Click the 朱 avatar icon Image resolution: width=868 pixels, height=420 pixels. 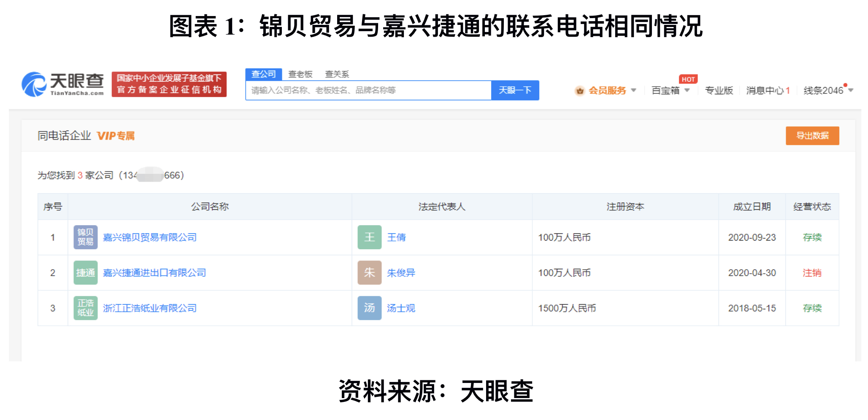370,273
